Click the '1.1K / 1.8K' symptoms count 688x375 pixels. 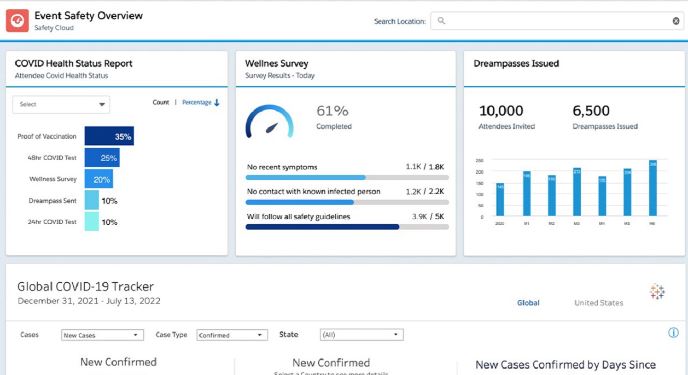tap(425, 167)
